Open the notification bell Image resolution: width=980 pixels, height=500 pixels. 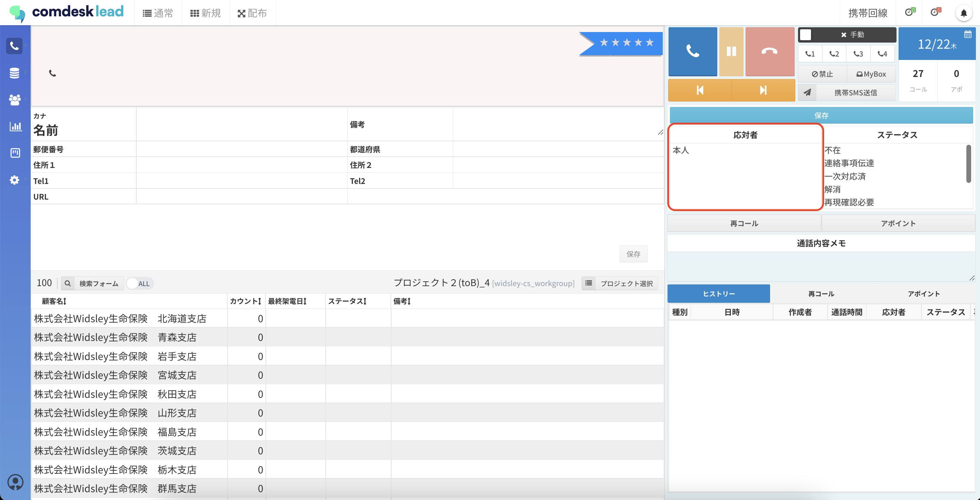[x=963, y=13]
